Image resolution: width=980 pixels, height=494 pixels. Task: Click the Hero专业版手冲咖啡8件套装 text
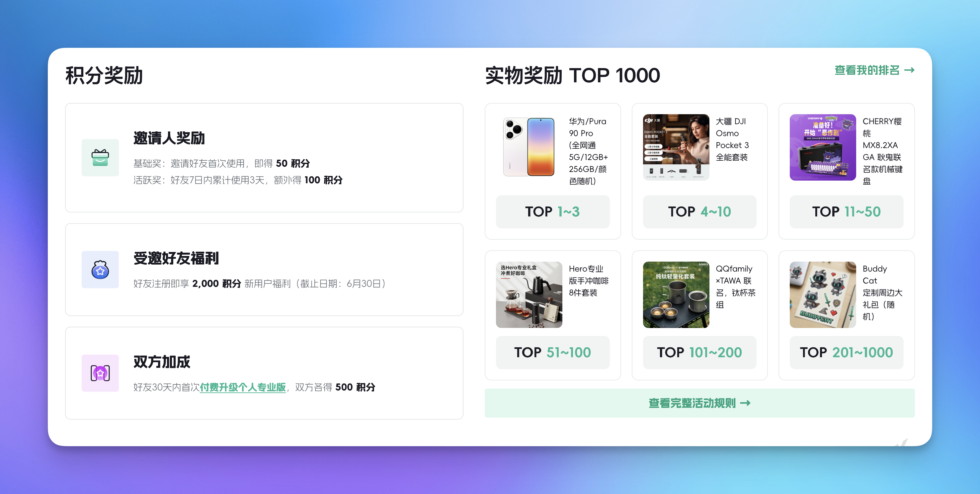(x=589, y=281)
